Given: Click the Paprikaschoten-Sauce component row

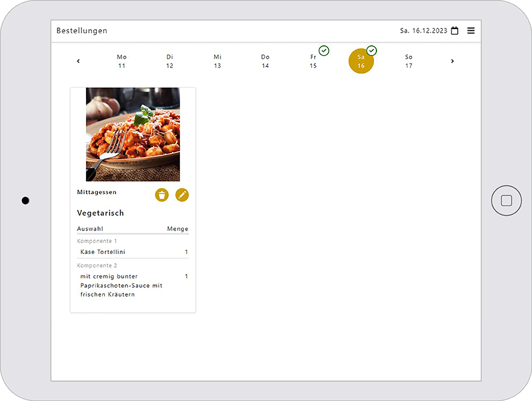Looking at the screenshot, I should tap(133, 285).
